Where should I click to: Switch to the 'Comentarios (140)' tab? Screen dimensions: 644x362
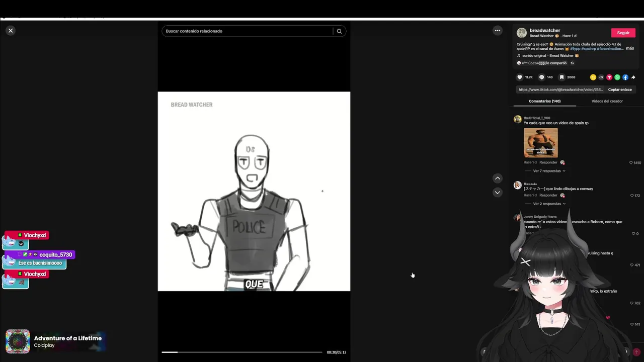[x=544, y=101]
